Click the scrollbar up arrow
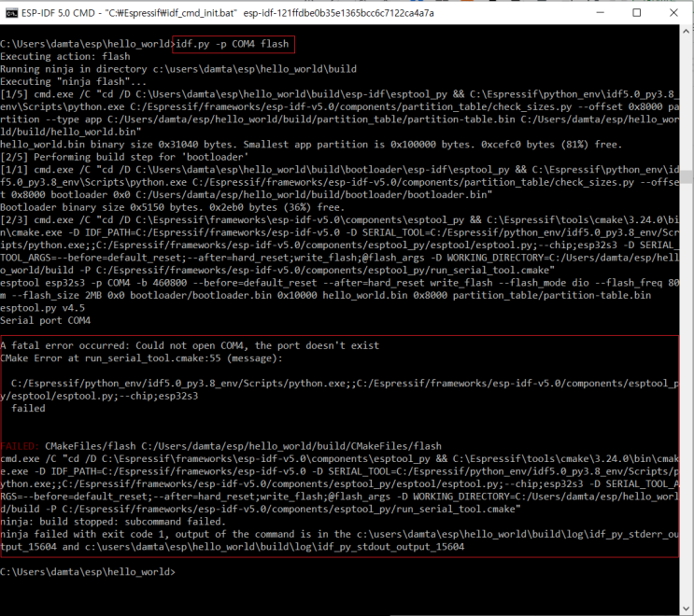This screenshot has width=694, height=616. pyautogui.click(x=686, y=31)
